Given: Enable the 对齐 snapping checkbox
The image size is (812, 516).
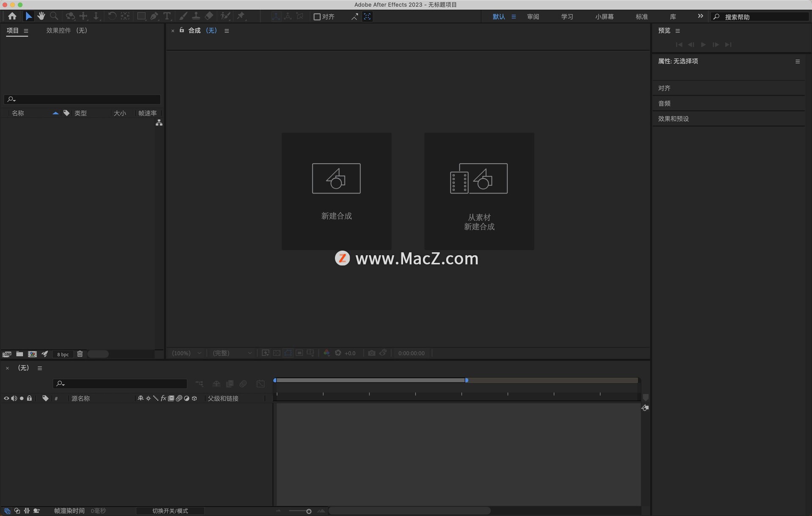Looking at the screenshot, I should point(317,16).
